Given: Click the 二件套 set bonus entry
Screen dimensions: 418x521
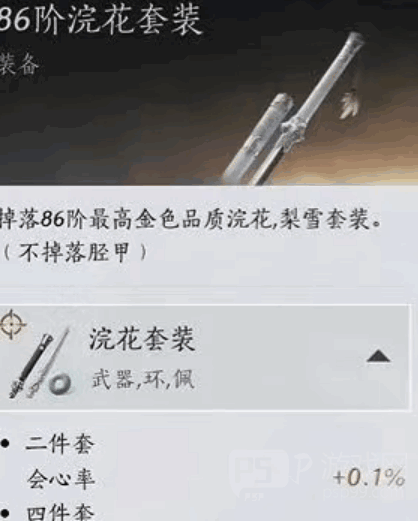Looking at the screenshot, I should [x=60, y=444].
